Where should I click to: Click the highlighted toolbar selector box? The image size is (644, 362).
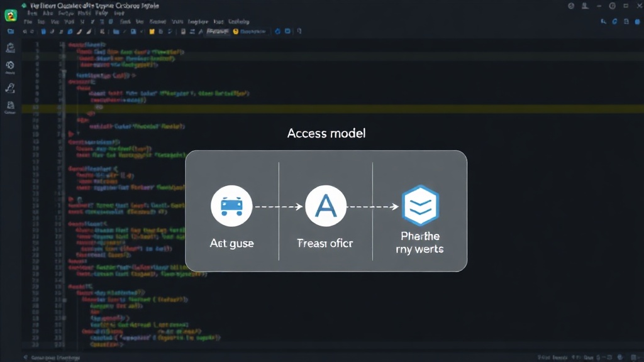(x=218, y=31)
